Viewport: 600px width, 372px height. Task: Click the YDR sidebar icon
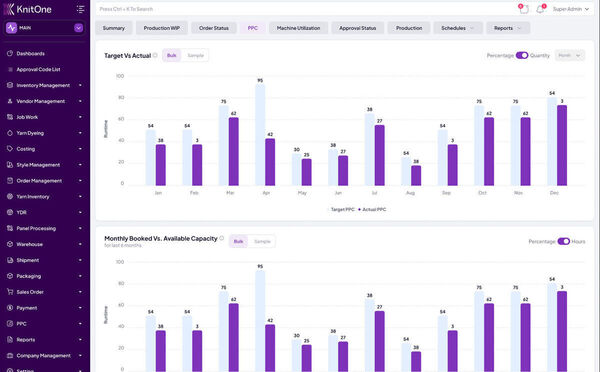click(10, 212)
